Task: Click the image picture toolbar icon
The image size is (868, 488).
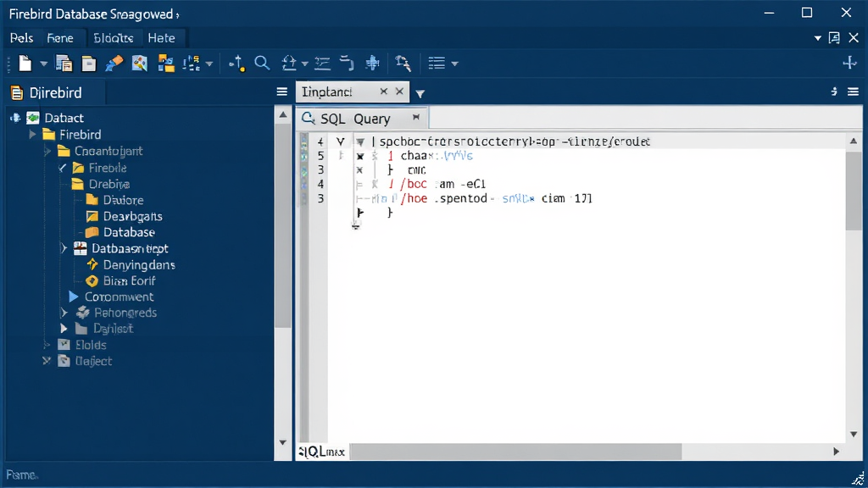Action: (140, 64)
